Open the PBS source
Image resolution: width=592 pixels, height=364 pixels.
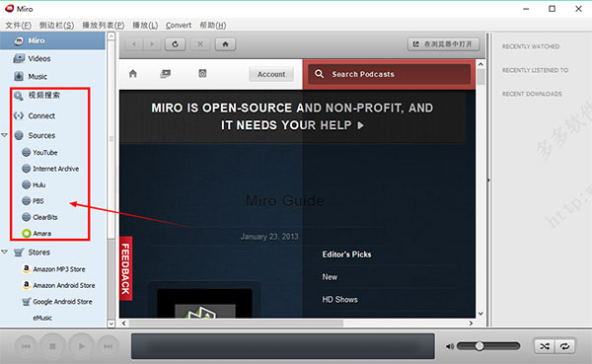click(x=37, y=201)
